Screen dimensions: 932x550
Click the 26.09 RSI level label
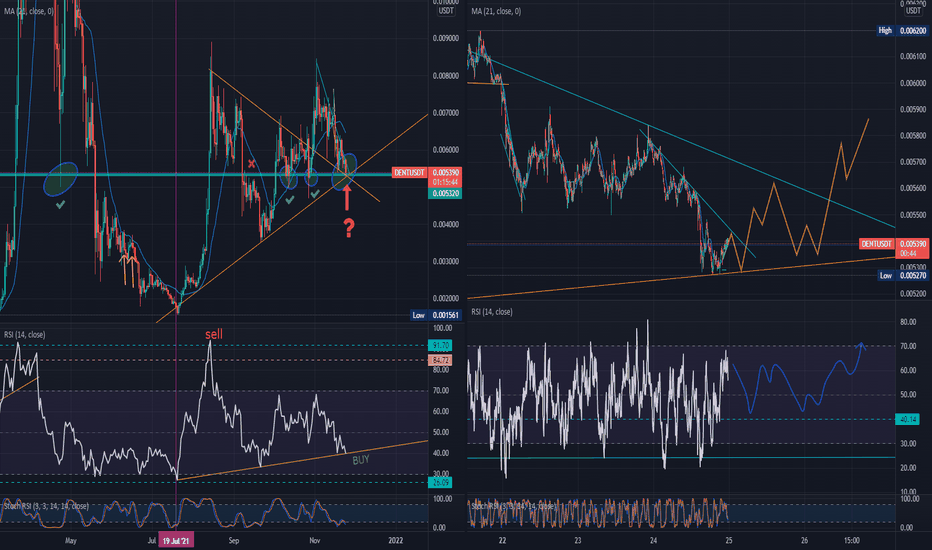440,482
